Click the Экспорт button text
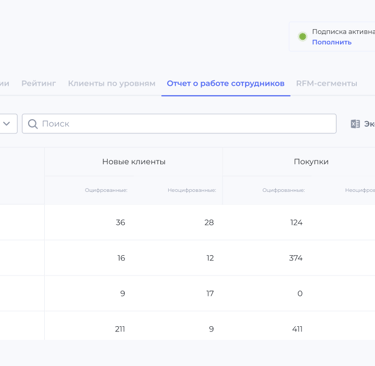The image size is (375, 366). click(x=369, y=124)
